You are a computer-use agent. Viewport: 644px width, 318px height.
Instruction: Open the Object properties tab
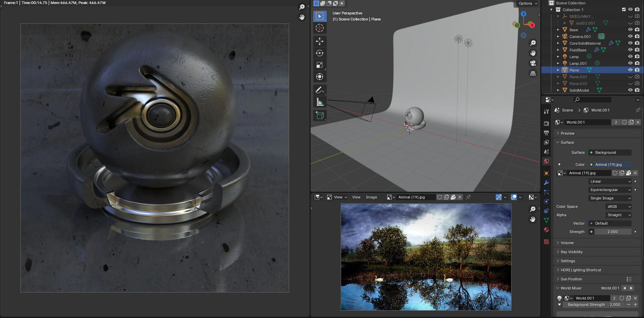click(546, 173)
